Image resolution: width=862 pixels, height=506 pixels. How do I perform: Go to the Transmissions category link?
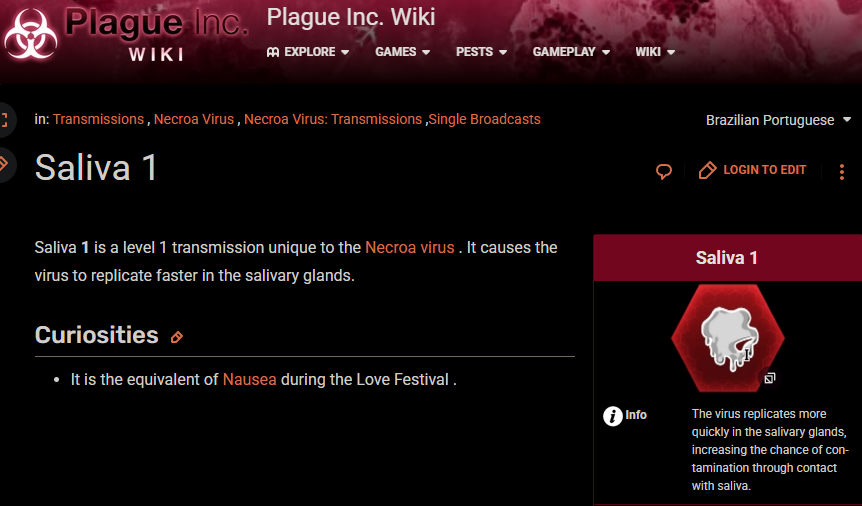(98, 119)
